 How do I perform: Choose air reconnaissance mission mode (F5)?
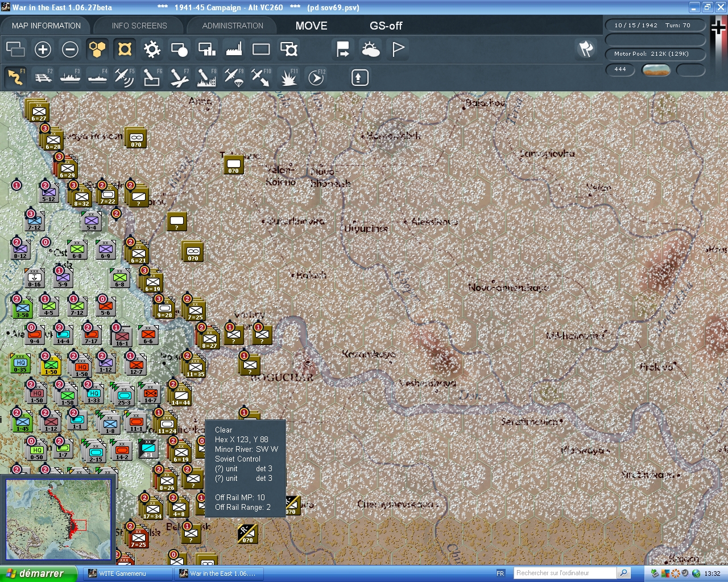tap(125, 77)
